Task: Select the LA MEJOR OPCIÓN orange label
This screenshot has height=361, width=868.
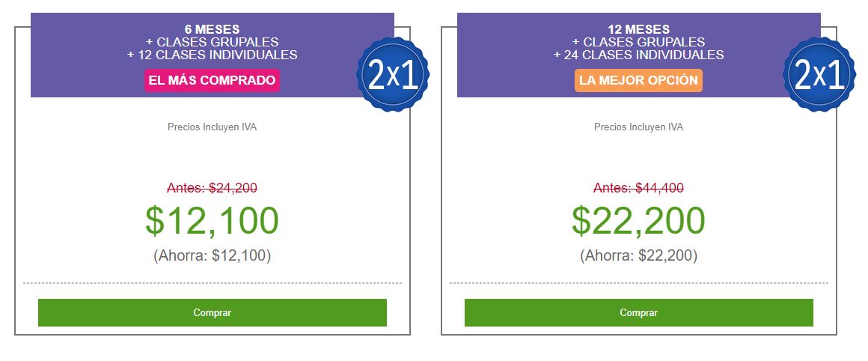Action: [638, 80]
